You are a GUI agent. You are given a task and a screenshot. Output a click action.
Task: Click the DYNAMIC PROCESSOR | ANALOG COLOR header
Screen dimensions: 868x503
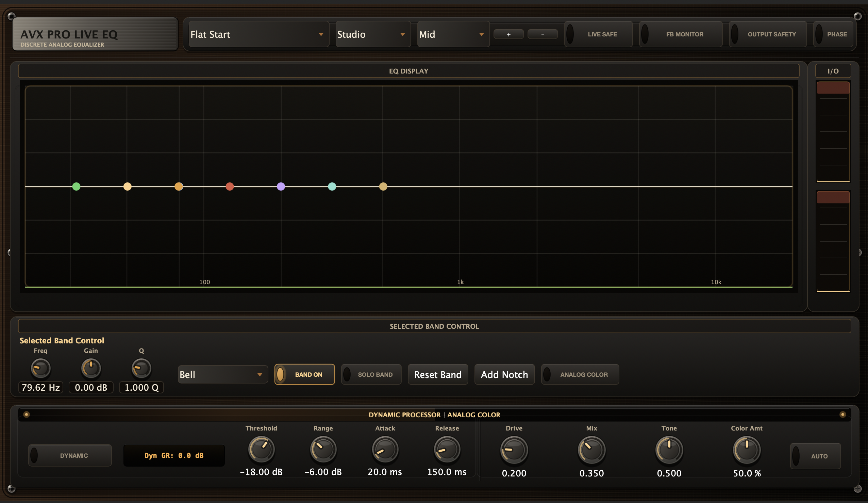434,415
